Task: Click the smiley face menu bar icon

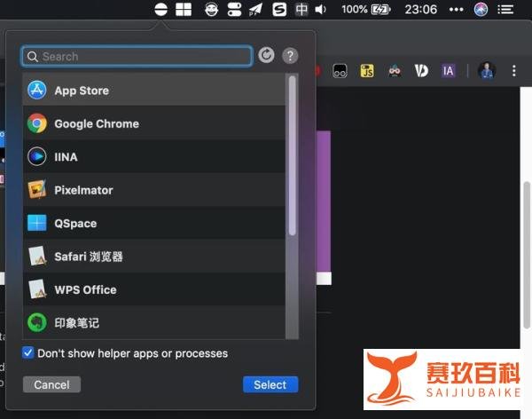Action: pos(211,9)
